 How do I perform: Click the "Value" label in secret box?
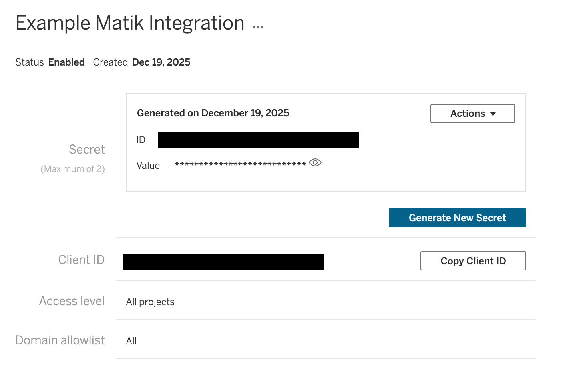point(148,166)
